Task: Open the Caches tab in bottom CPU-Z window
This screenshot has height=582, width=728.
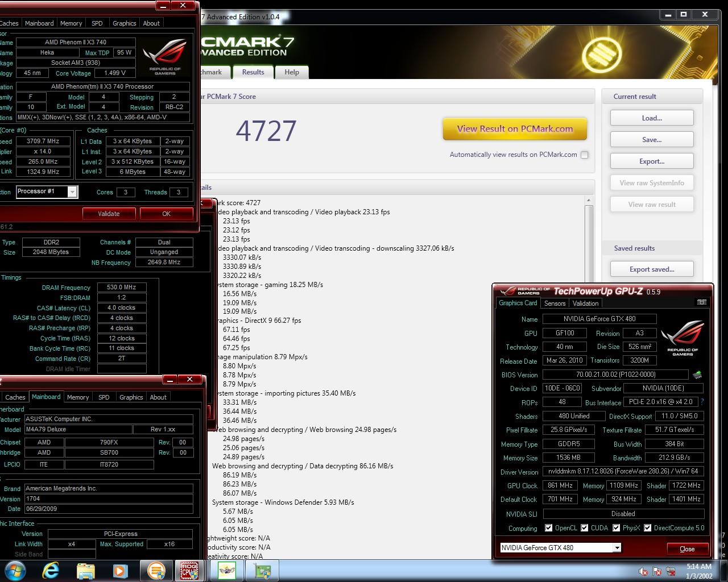Action: pyautogui.click(x=15, y=397)
